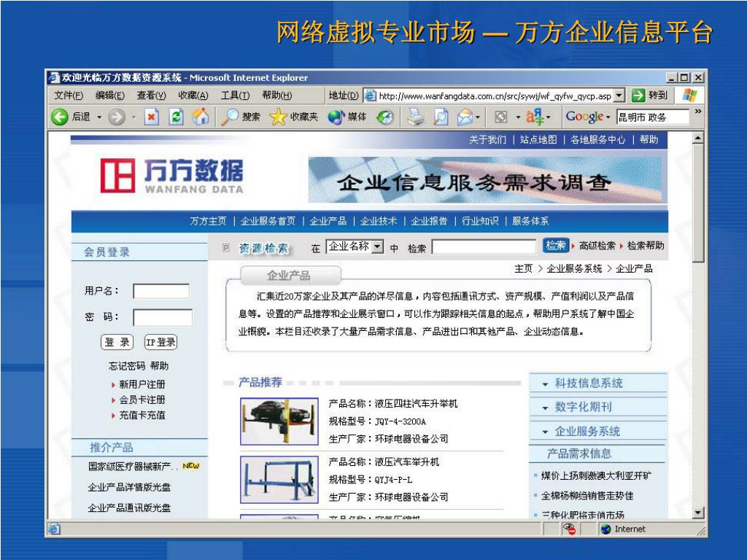
Task: Click the Print Preview page icon
Action: [441, 117]
